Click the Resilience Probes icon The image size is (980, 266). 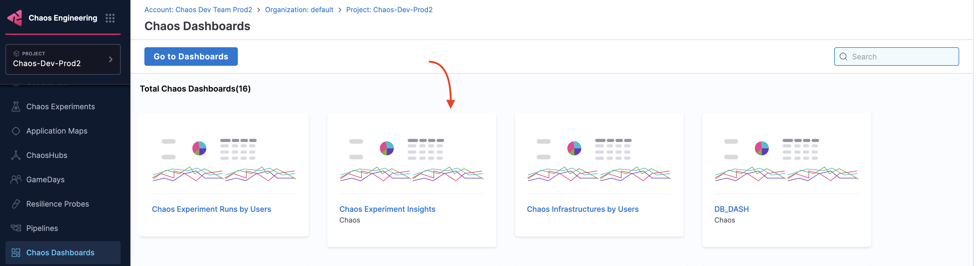tap(16, 204)
